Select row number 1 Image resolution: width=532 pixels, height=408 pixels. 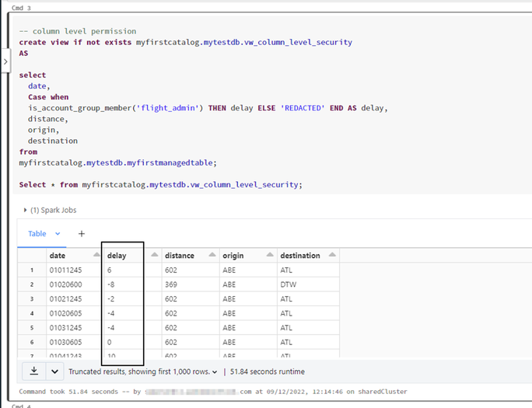[x=32, y=270]
